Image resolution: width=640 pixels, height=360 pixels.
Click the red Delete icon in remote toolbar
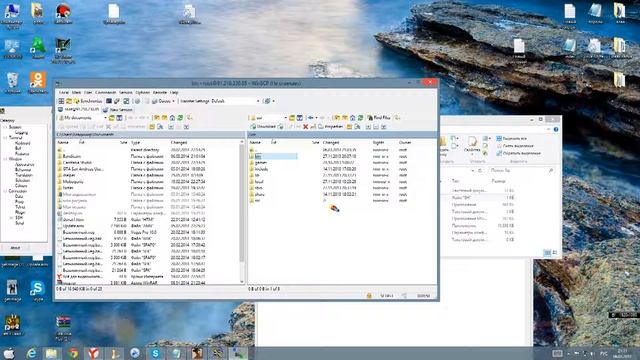coord(305,127)
